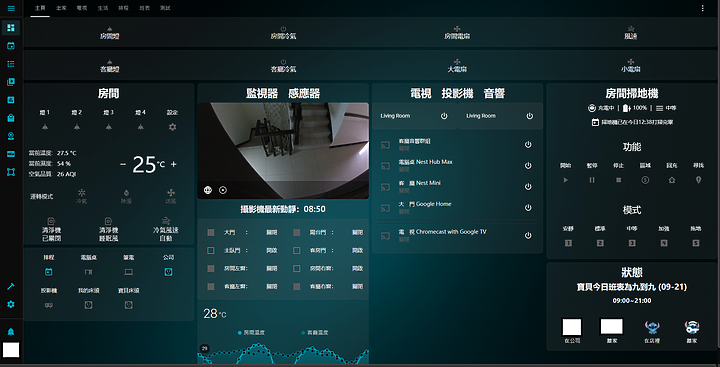720x367 pixels.
Task: Toggle the 客廳燈 button
Action: coord(110,65)
